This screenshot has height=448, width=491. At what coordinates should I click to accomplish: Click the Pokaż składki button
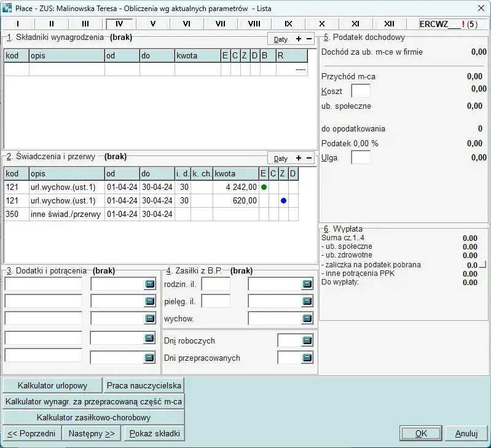(x=154, y=433)
